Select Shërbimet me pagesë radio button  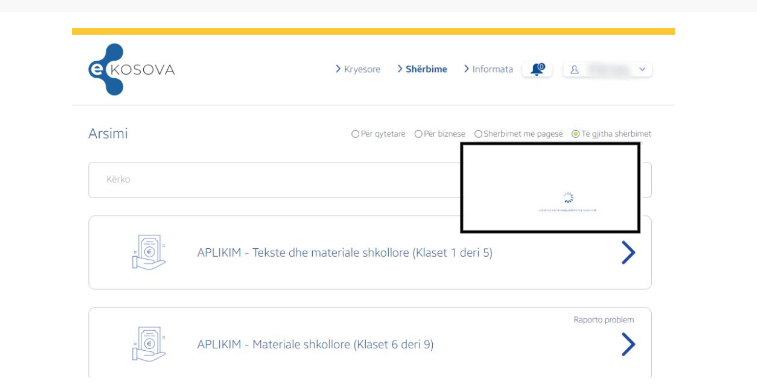[478, 134]
